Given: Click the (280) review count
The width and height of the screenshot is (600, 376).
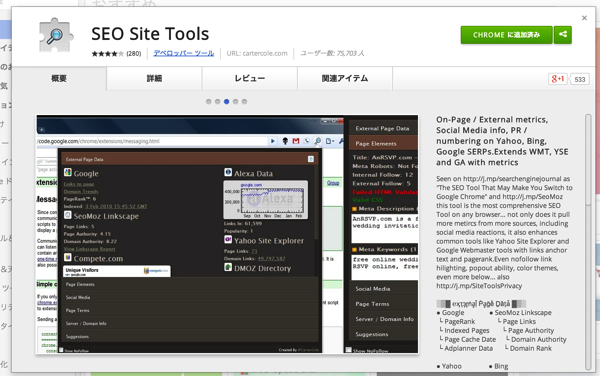Looking at the screenshot, I should pos(134,54).
